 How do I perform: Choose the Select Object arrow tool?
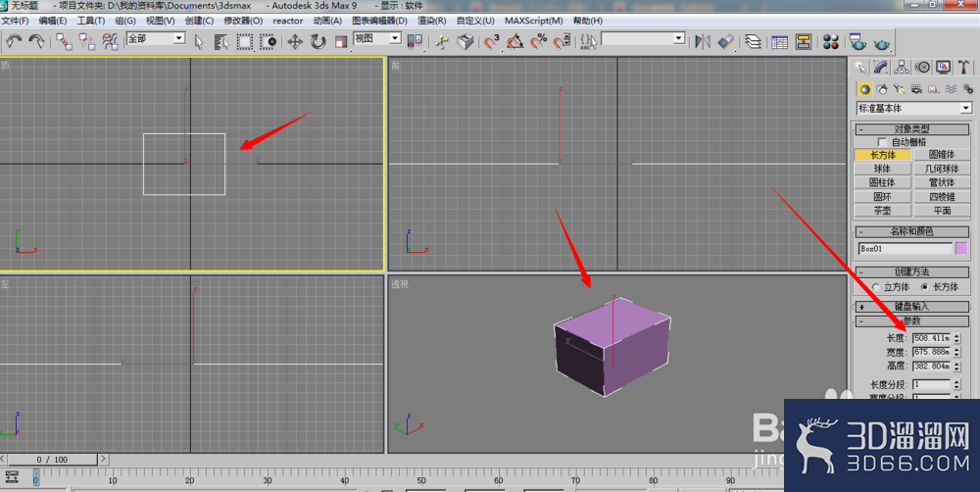pyautogui.click(x=199, y=42)
